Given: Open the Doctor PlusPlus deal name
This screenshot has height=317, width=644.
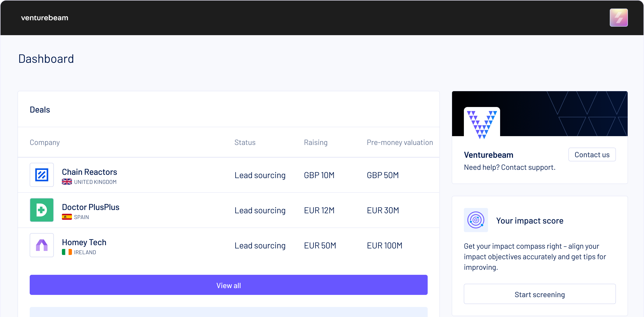Looking at the screenshot, I should pyautogui.click(x=91, y=207).
